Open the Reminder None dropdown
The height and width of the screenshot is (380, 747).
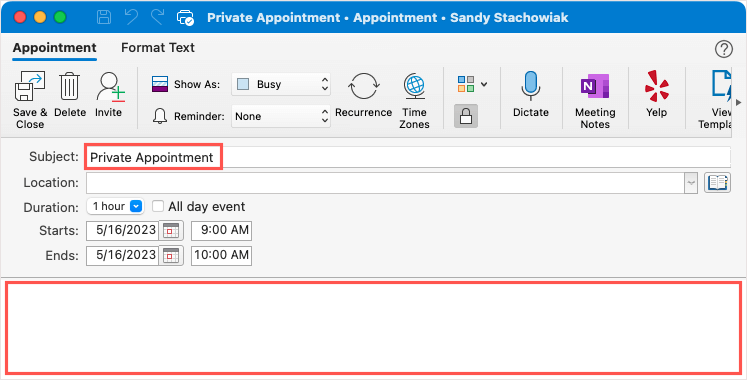point(281,116)
